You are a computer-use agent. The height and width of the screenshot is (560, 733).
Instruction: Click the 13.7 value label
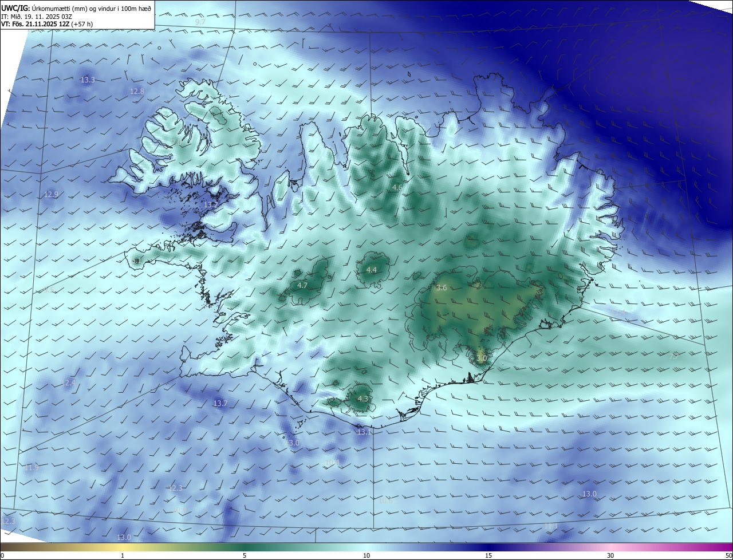[x=220, y=404]
